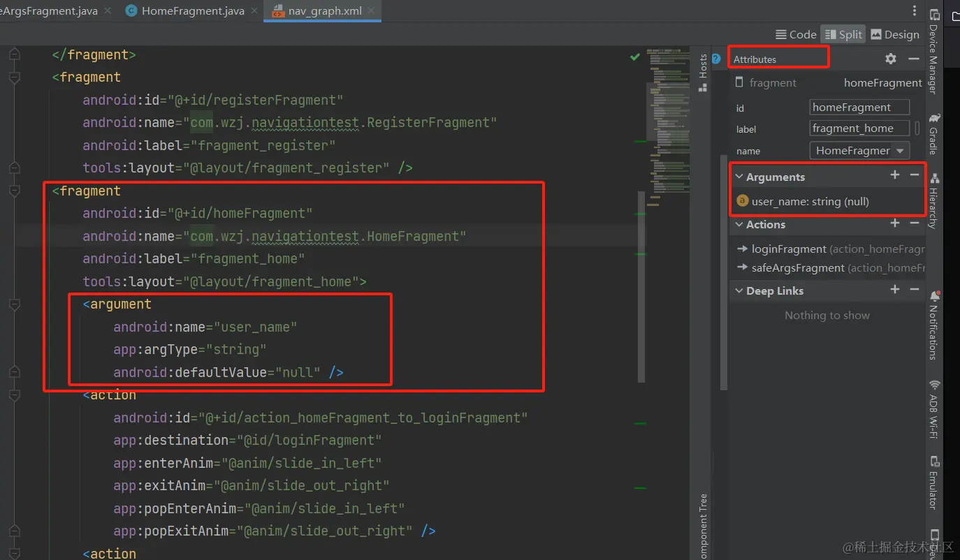The image size is (960, 560).
Task: Minimize the Attributes panel
Action: [914, 59]
